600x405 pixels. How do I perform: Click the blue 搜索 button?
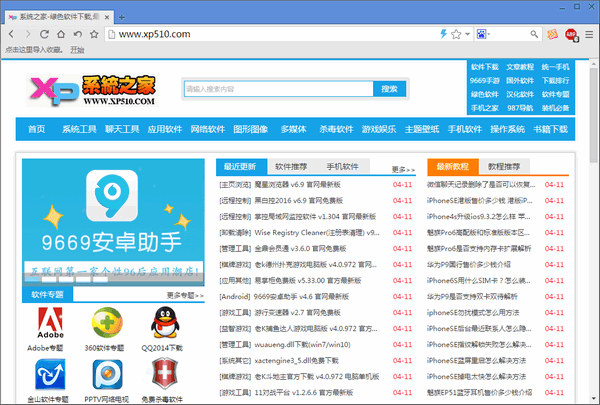click(x=389, y=89)
